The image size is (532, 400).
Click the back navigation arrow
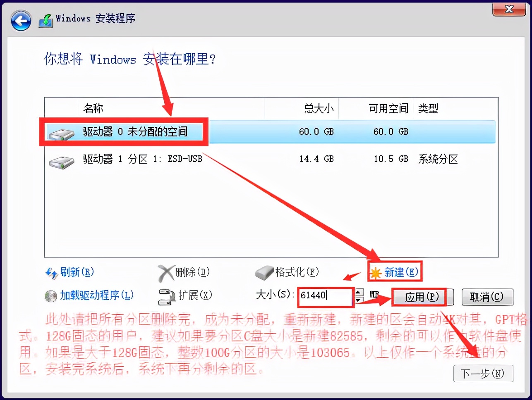click(21, 21)
